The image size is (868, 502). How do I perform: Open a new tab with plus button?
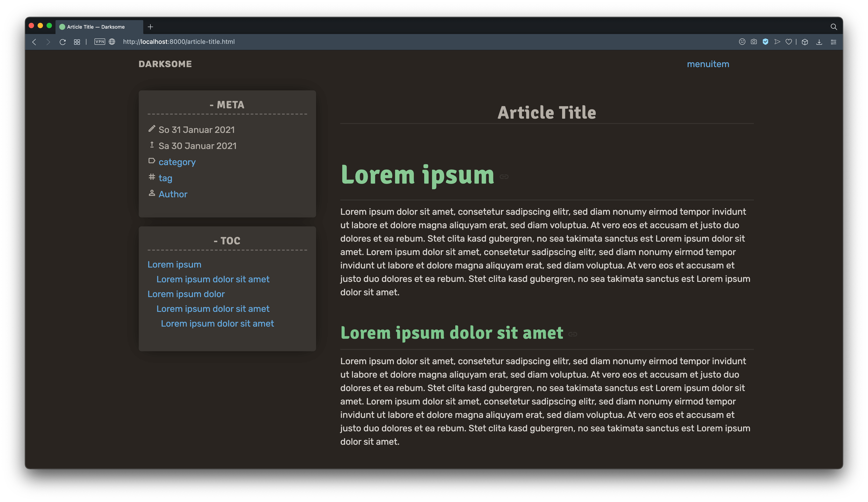click(150, 27)
